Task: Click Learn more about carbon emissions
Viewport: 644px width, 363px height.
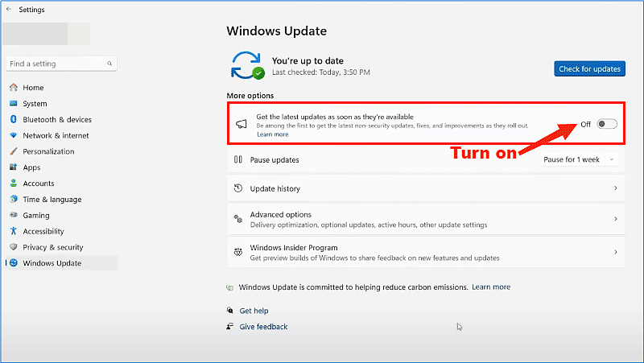Action: pos(491,287)
